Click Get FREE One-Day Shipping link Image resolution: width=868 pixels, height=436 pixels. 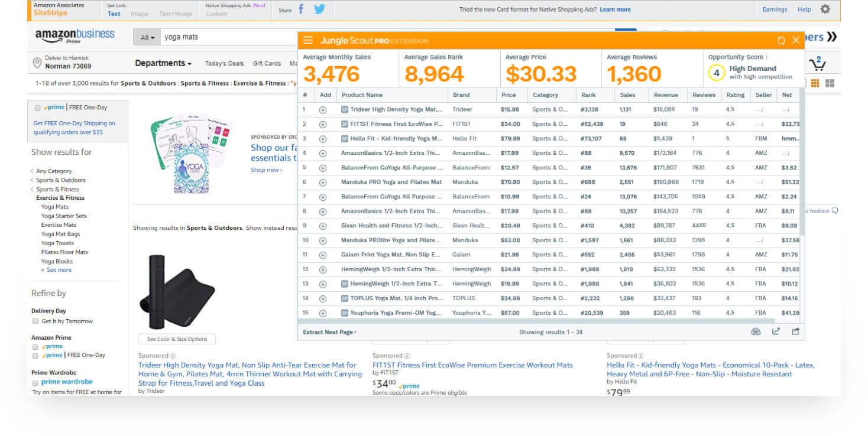click(75, 128)
